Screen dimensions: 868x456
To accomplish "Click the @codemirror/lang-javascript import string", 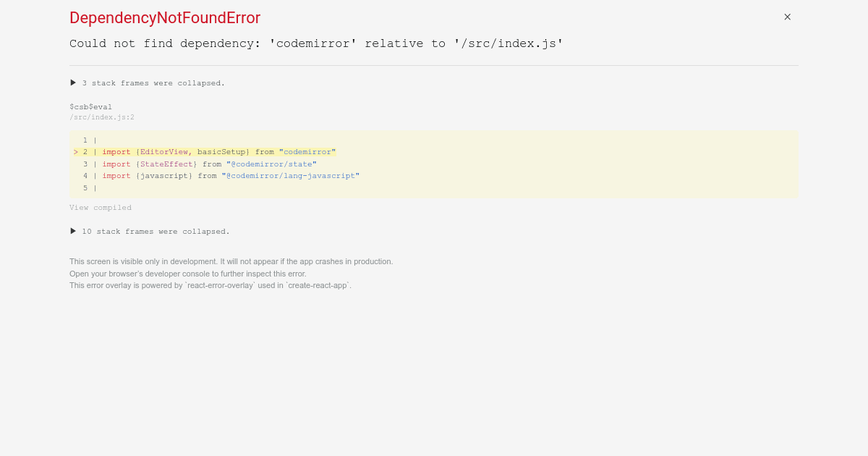I will click(x=292, y=175).
